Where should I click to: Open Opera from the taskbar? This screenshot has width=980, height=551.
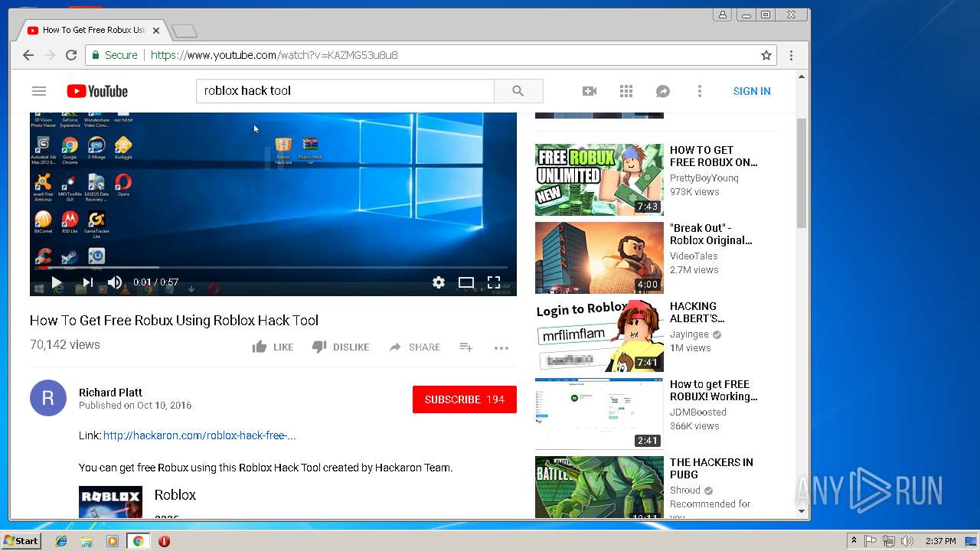pyautogui.click(x=164, y=541)
